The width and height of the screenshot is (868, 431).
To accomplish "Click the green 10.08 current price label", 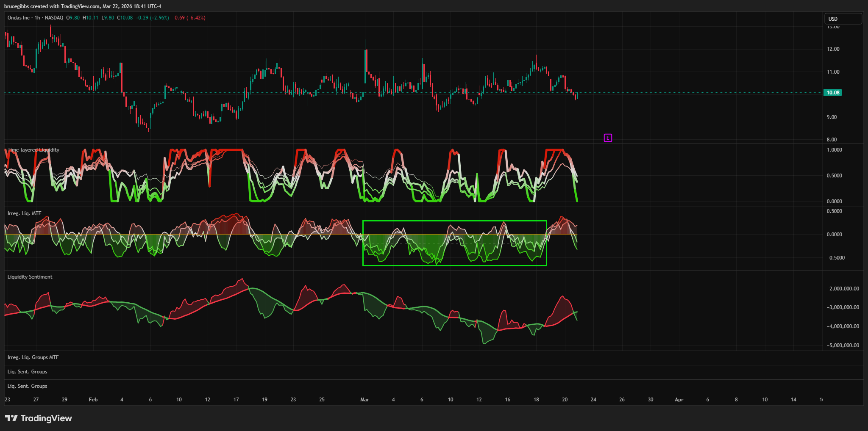I will (832, 93).
